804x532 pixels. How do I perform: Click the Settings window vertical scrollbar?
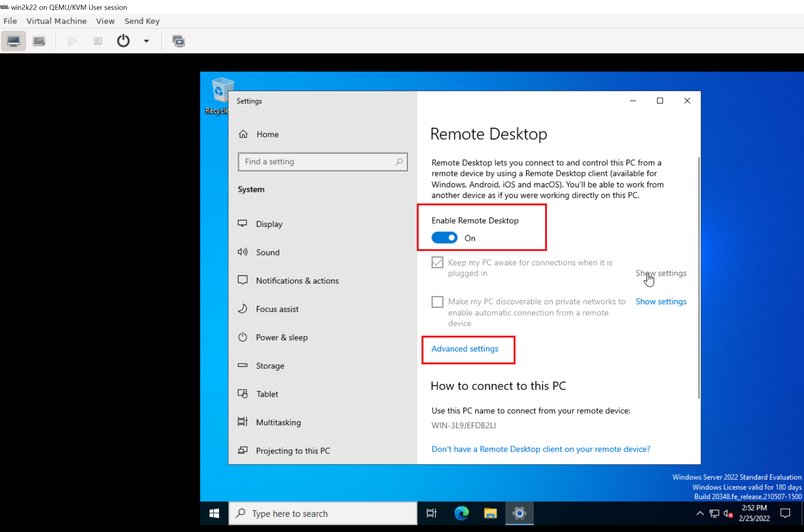click(x=699, y=278)
